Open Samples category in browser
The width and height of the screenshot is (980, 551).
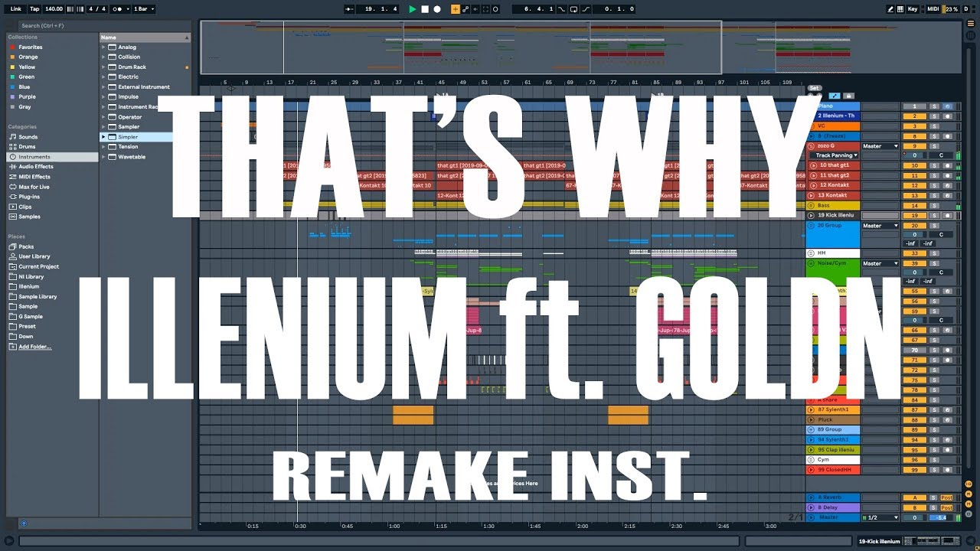tap(29, 217)
